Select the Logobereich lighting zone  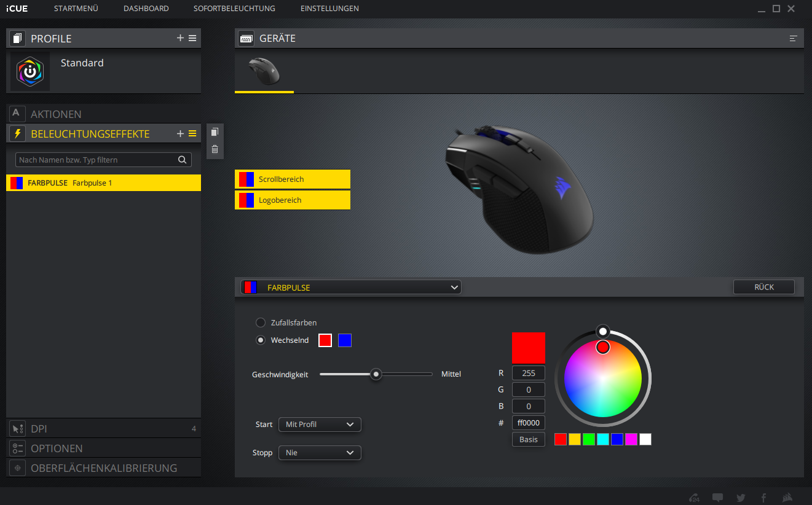tap(293, 200)
